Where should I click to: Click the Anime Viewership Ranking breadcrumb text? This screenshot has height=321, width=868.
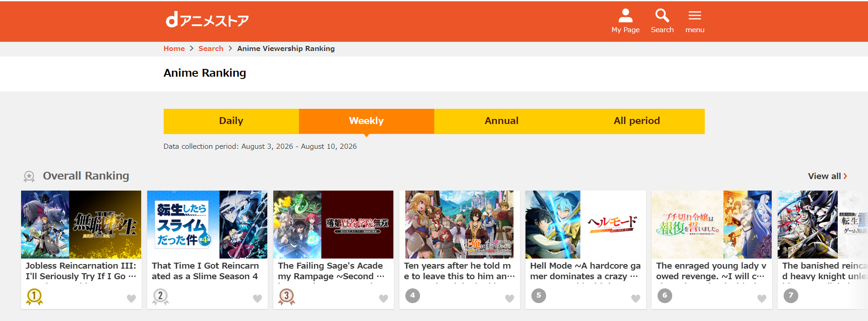point(286,49)
